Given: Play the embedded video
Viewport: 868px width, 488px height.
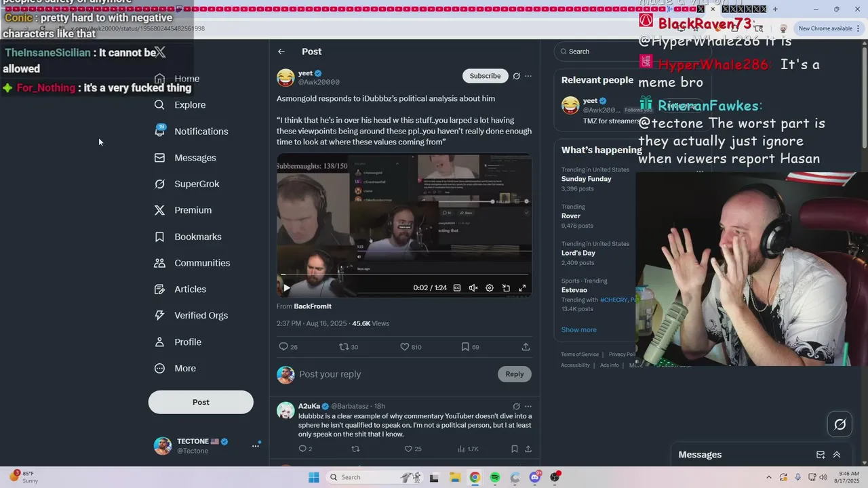Looking at the screenshot, I should pos(286,288).
